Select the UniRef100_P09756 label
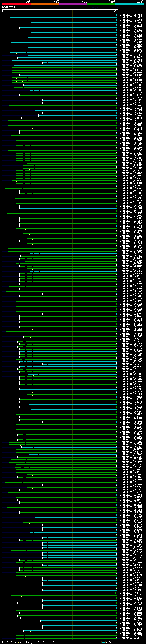The image size is (146, 644). point(131,366)
